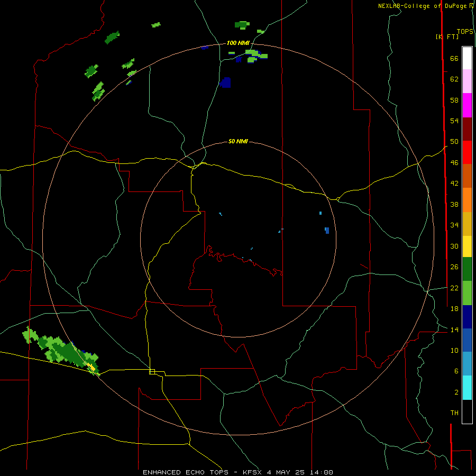Click the navy blue echo below the 100 NMI label
The width and height of the screenshot is (476, 476).
(225, 83)
